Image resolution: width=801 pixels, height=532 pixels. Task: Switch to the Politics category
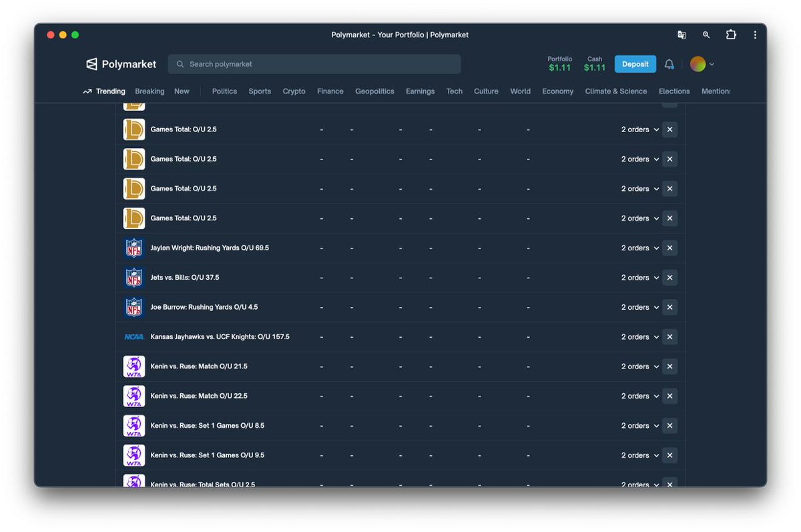224,91
